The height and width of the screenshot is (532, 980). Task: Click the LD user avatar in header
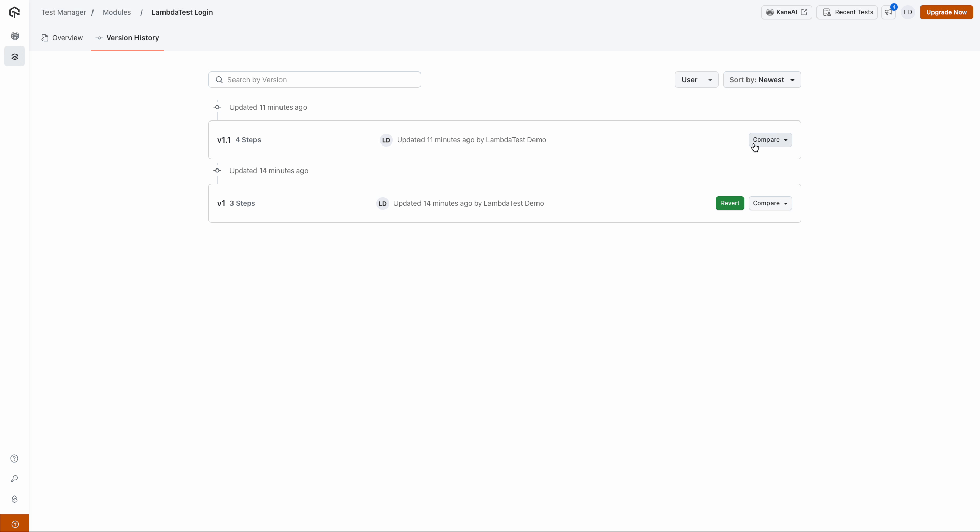pyautogui.click(x=907, y=12)
